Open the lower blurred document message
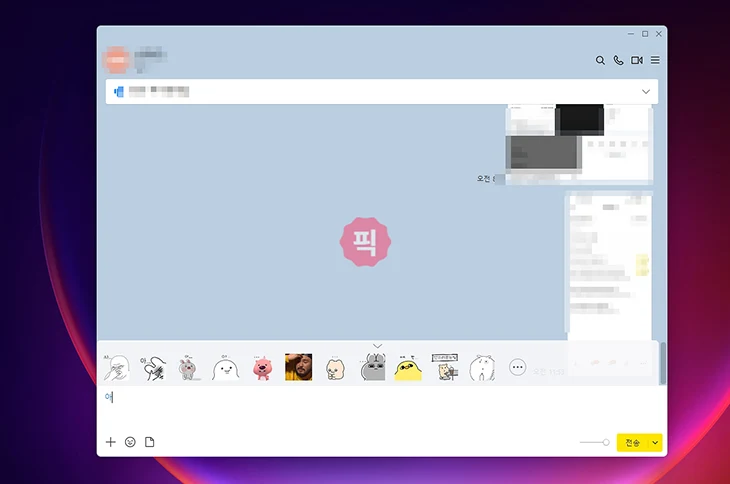Screen dimensions: 730x484 609,265
